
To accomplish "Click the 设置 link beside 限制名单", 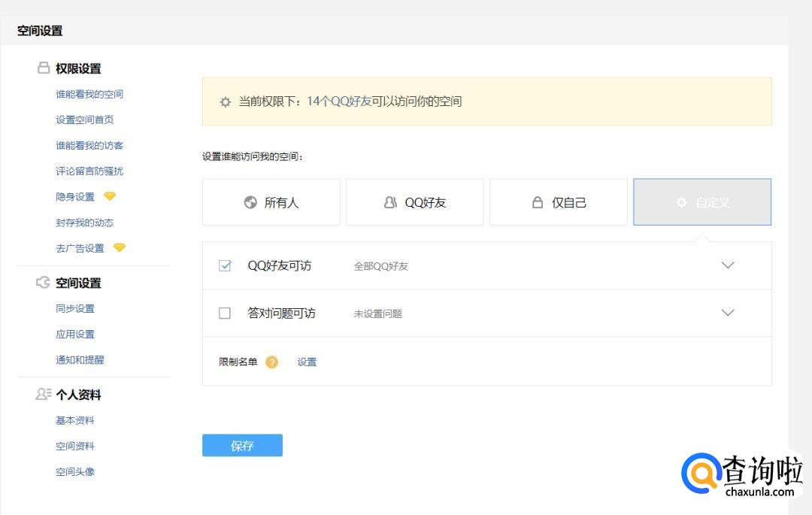I will [307, 362].
